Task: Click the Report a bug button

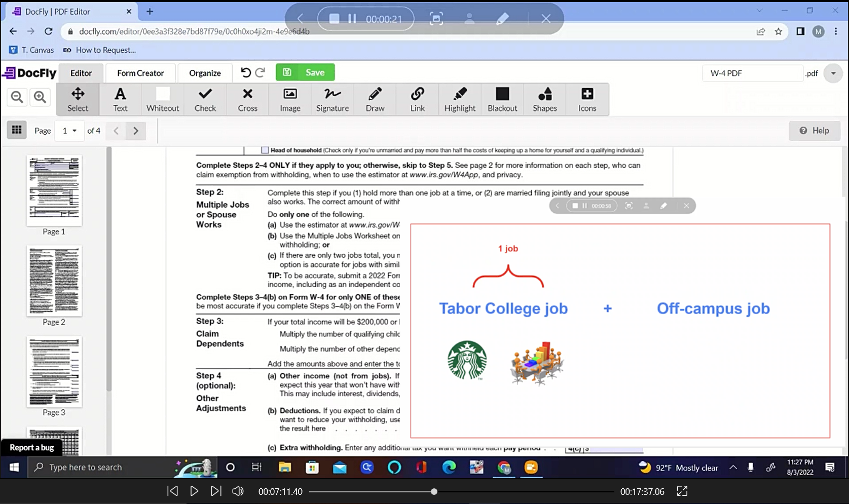Action: click(x=32, y=448)
